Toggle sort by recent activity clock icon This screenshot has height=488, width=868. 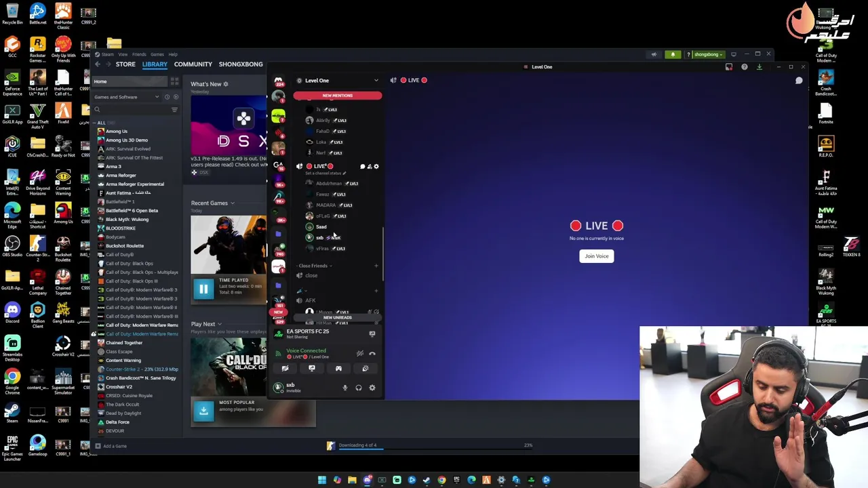click(x=167, y=97)
